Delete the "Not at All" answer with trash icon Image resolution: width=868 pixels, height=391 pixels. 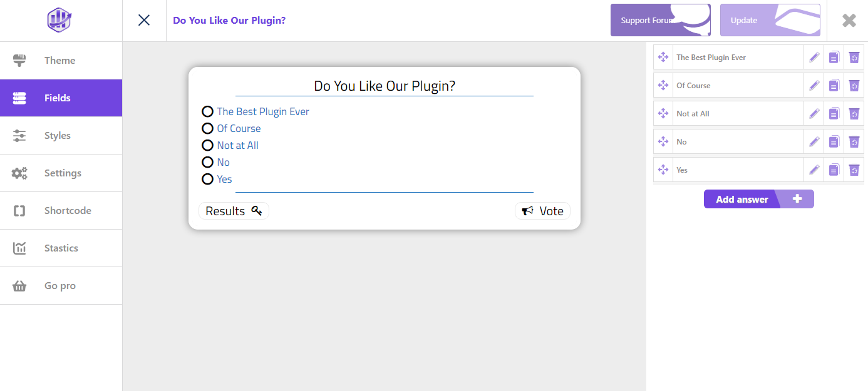point(854,114)
